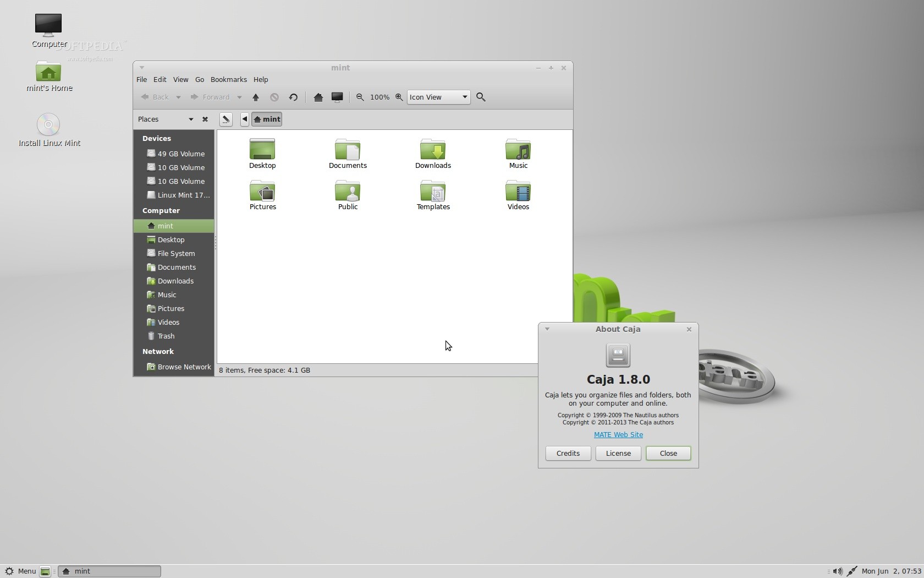Open mint's Home desktop icon
Screen dimensions: 924x578
tap(48, 72)
